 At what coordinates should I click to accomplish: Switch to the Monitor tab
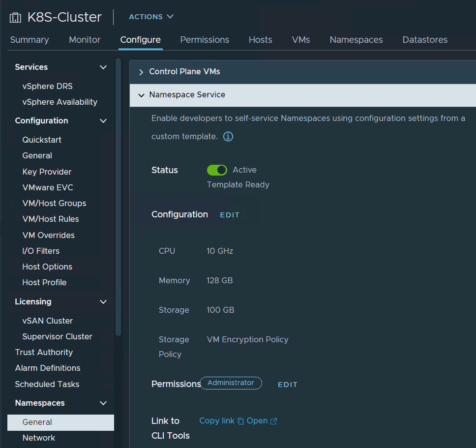coord(85,40)
